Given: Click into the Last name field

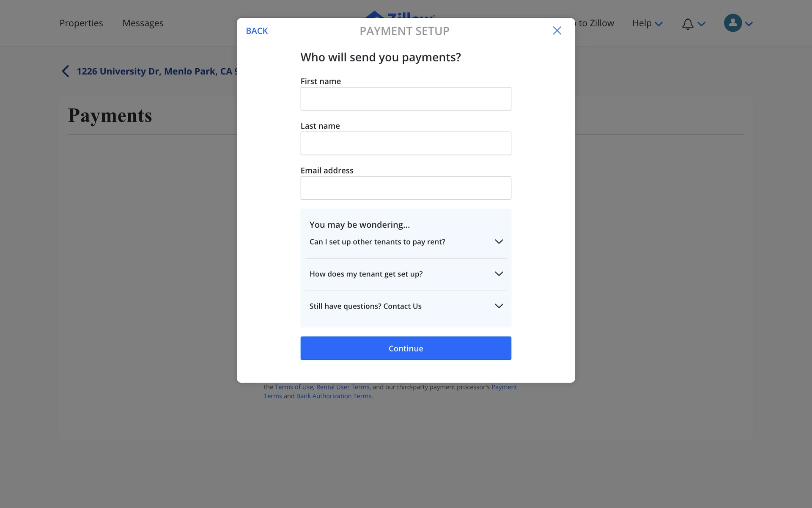Looking at the screenshot, I should pos(406,144).
